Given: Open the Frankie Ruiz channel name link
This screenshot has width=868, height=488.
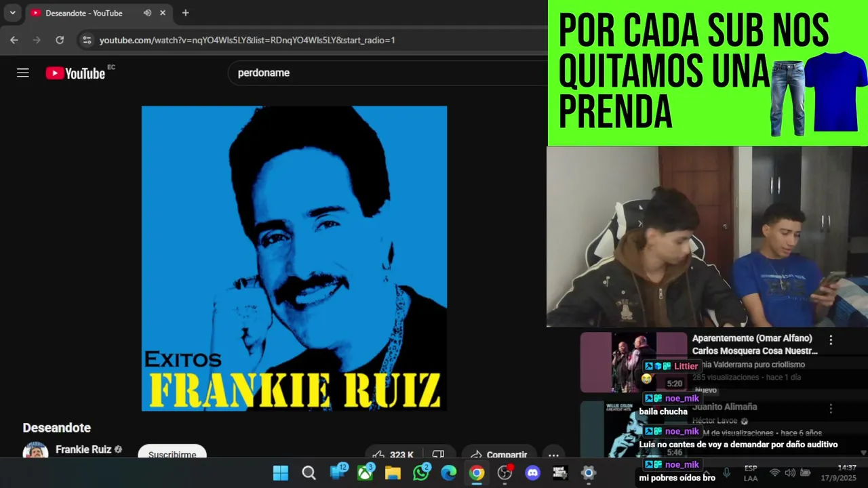Looking at the screenshot, I should pos(83,449).
